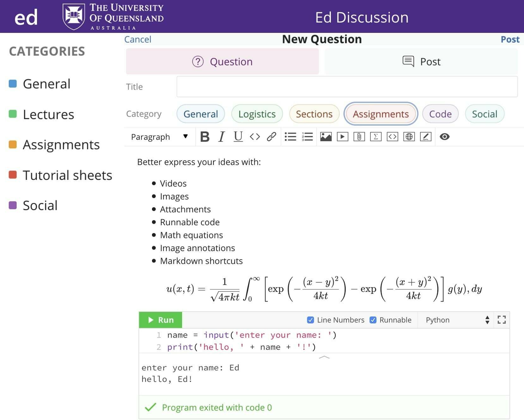Insert an image using picture icon
Screen dimensions: 524x420
click(326, 137)
